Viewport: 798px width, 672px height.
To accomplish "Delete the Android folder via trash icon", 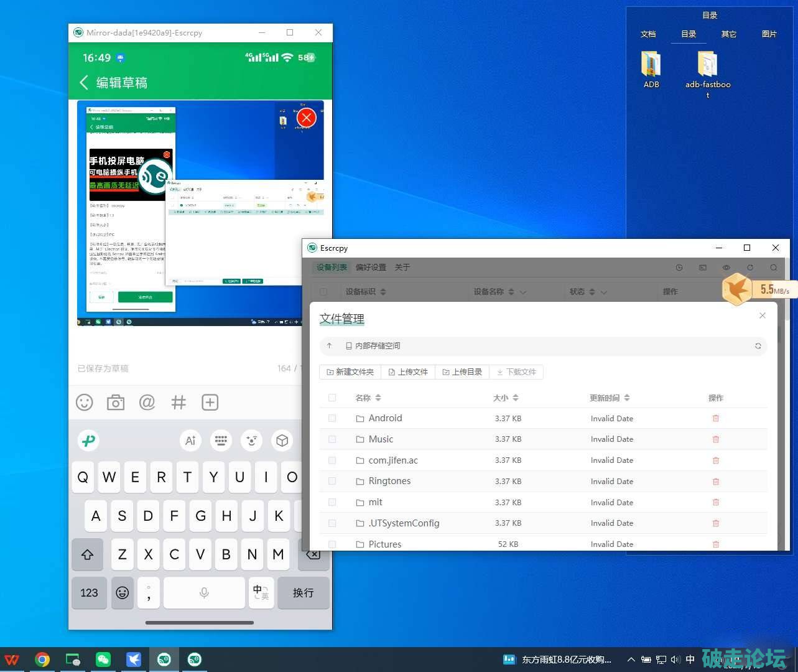I will [x=715, y=418].
